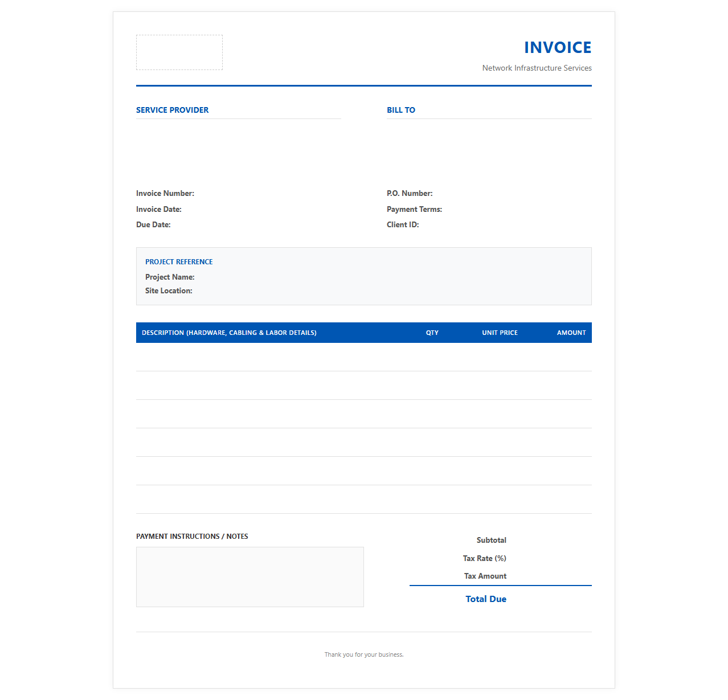
Task: Click the Due Date label
Action: point(153,224)
